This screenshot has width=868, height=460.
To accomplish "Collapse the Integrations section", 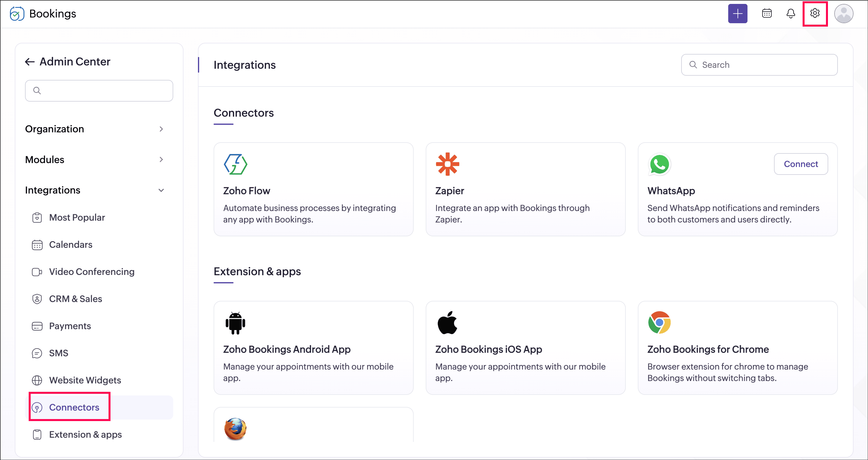I will click(x=161, y=190).
